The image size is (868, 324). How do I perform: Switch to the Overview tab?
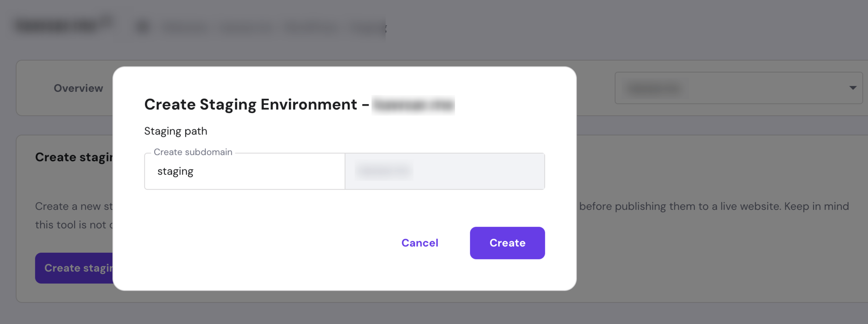pyautogui.click(x=78, y=88)
